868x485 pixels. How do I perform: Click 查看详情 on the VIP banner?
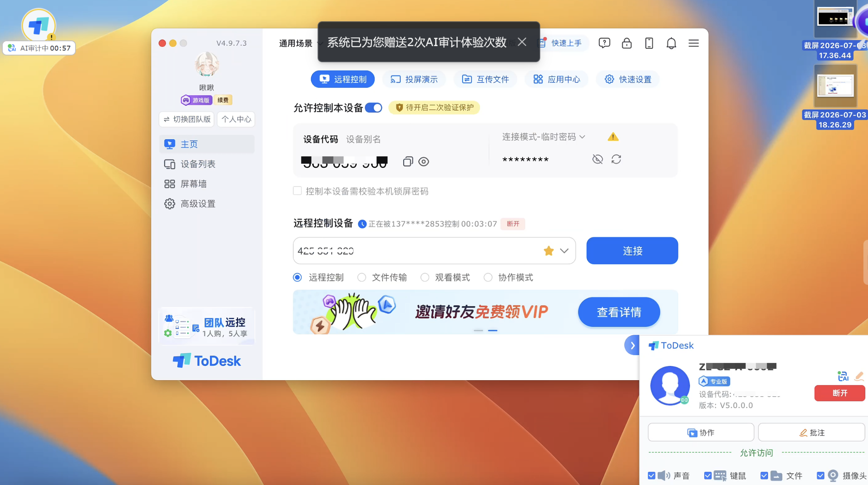coord(619,312)
